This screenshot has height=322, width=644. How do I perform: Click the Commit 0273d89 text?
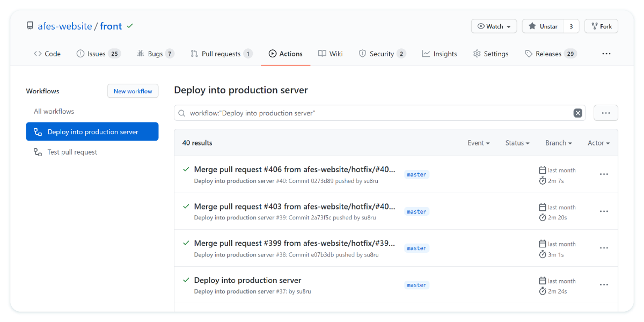tap(311, 181)
